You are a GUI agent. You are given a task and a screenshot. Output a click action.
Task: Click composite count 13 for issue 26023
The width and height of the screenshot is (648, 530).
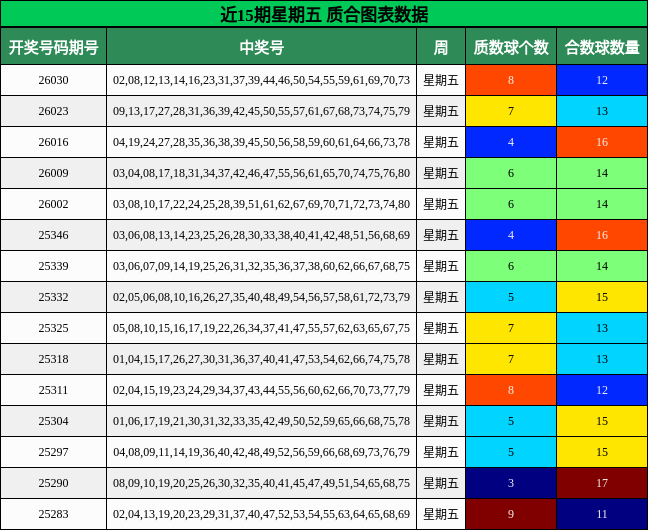[602, 111]
